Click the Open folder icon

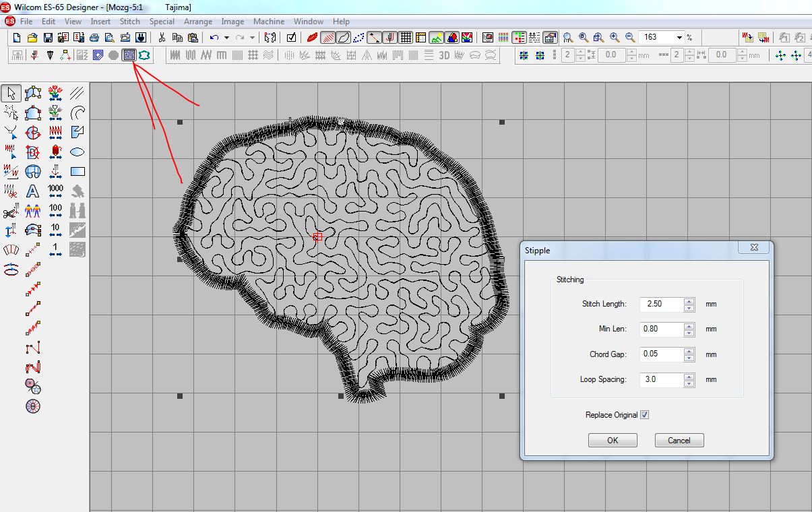[32, 38]
